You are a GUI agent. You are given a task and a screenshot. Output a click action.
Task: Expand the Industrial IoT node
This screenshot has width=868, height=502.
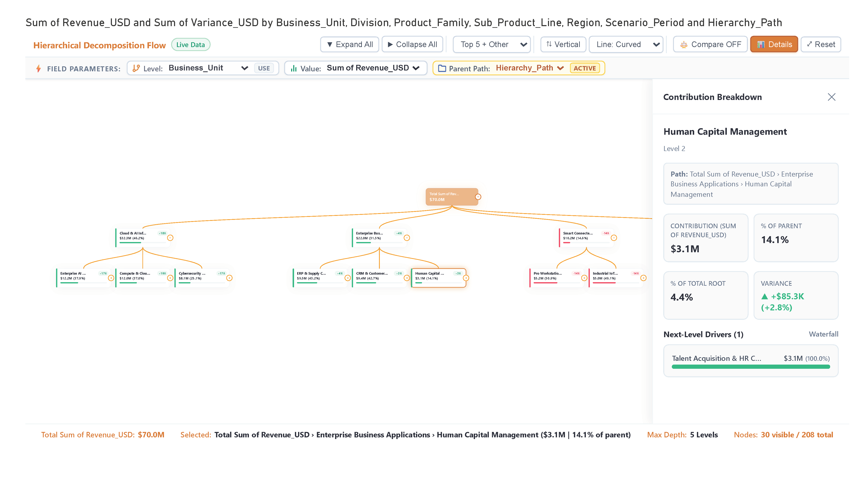643,278
